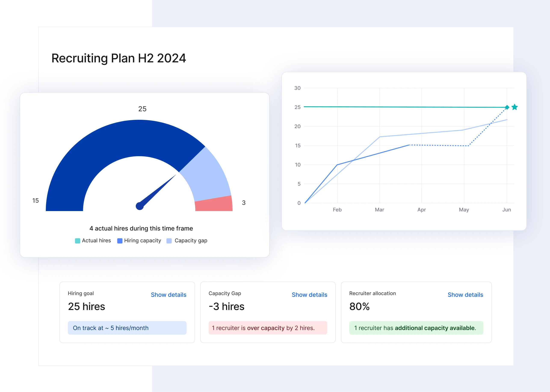
Task: Click the gauge label '3'
Action: [x=244, y=203]
